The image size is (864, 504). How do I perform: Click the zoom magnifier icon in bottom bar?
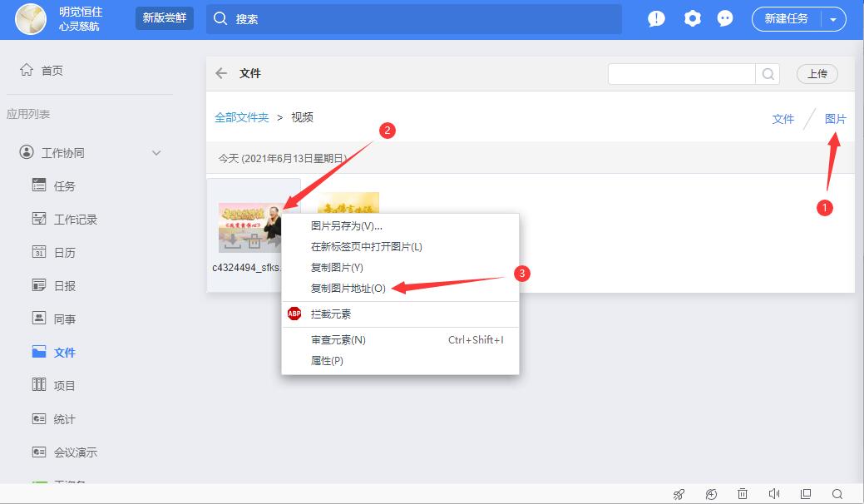(837, 494)
